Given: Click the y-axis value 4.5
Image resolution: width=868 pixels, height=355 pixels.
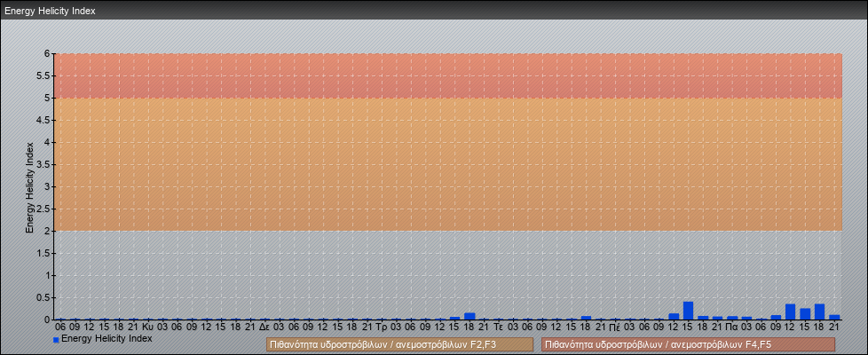Looking at the screenshot, I should (x=43, y=120).
